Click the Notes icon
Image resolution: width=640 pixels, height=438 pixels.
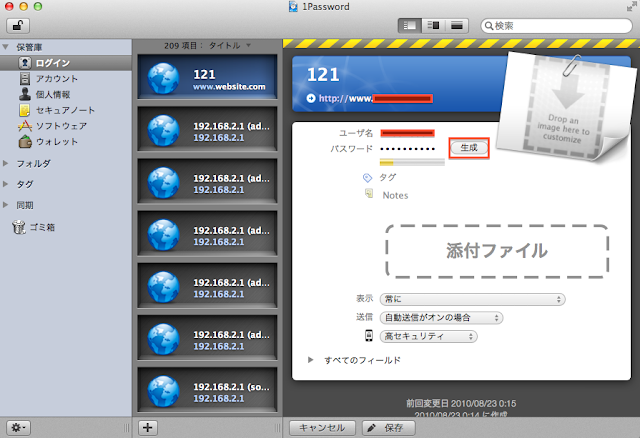tap(369, 193)
